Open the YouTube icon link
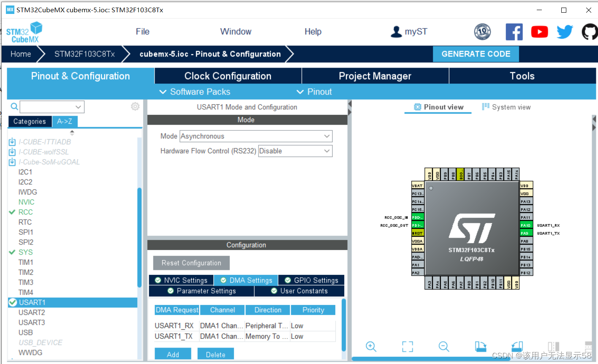 tap(539, 32)
